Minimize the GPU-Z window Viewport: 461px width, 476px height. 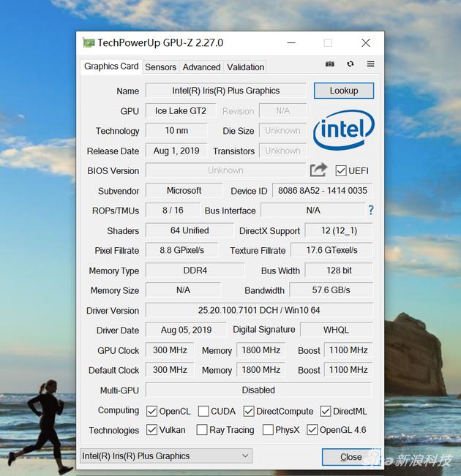pos(291,43)
